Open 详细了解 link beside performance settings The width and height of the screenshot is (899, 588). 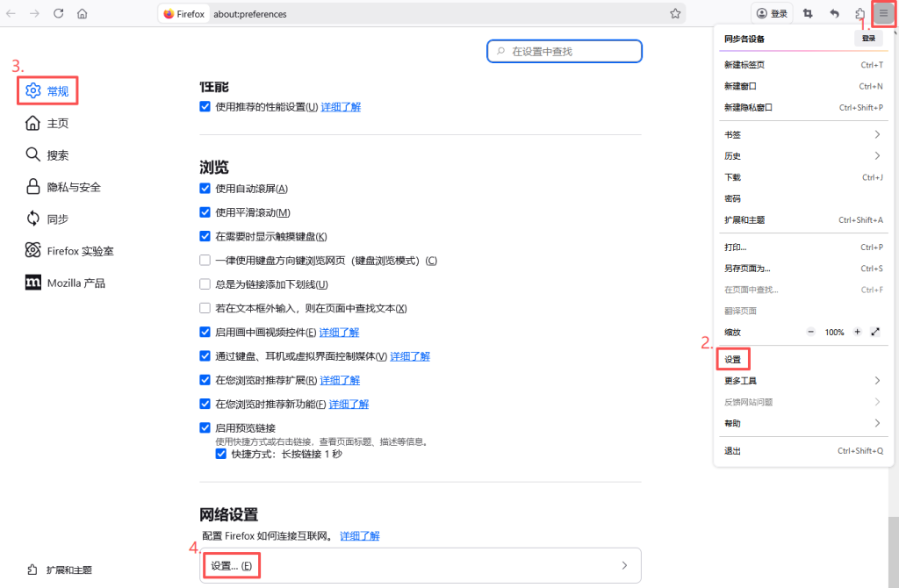pyautogui.click(x=341, y=107)
